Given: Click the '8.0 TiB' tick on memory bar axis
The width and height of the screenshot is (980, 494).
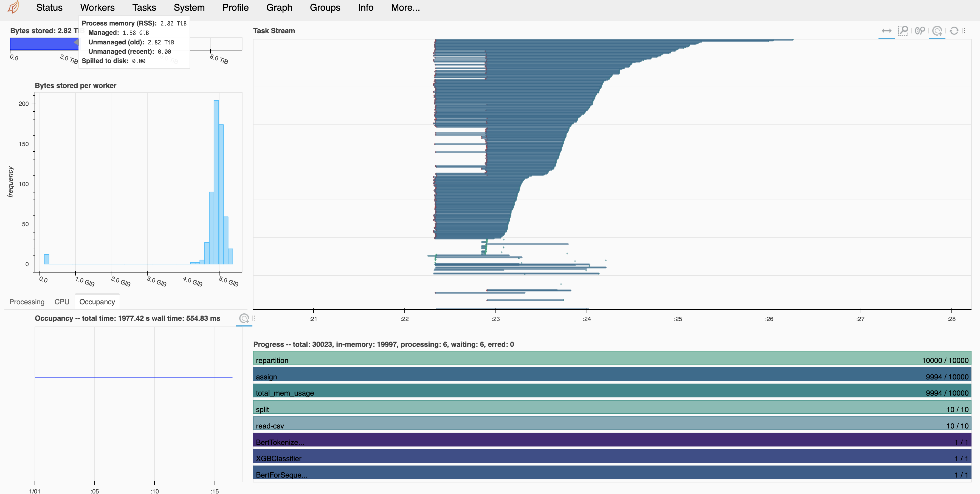Looking at the screenshot, I should [219, 59].
